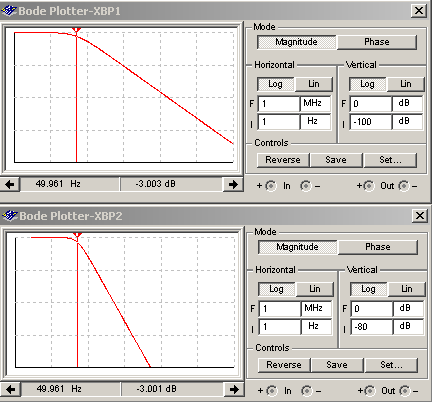Click Reverse button in XBP2
Screen dimensions: 432x402
click(x=284, y=365)
